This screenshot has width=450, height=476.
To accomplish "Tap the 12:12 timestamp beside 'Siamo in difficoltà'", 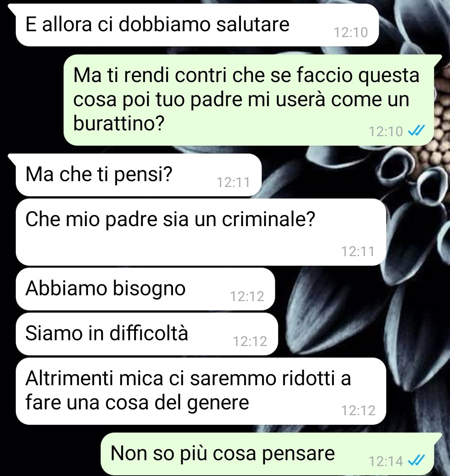I will pos(250,341).
